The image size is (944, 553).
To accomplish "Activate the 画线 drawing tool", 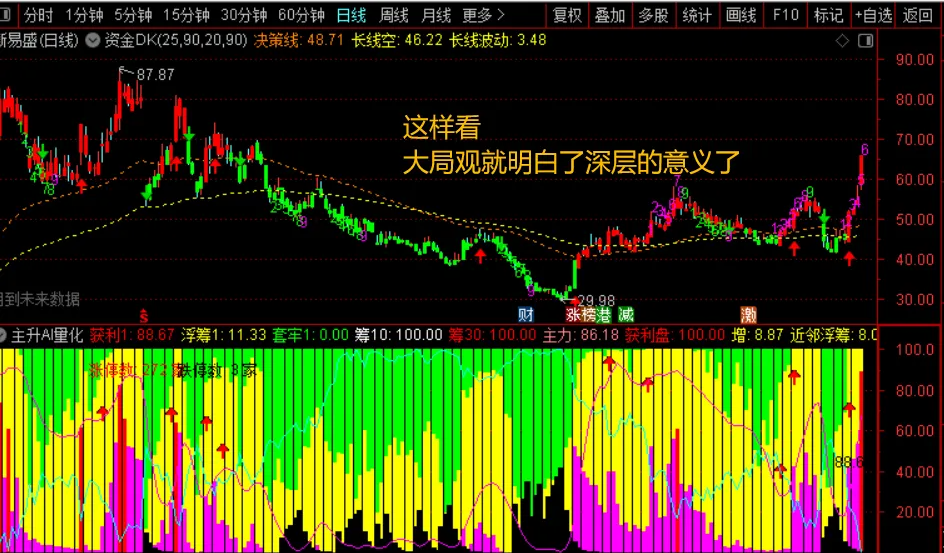I will 741,15.
